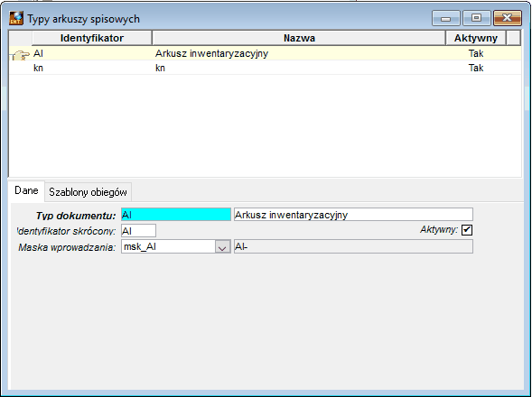
Task: Click the Identyfikator skrócony input field
Action: (x=138, y=231)
